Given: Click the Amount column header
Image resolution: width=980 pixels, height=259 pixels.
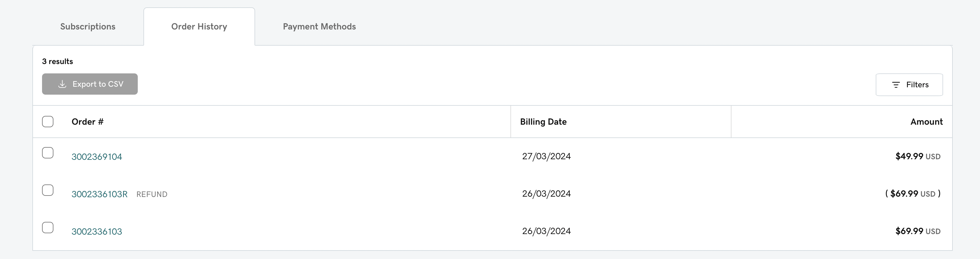Looking at the screenshot, I should [926, 122].
